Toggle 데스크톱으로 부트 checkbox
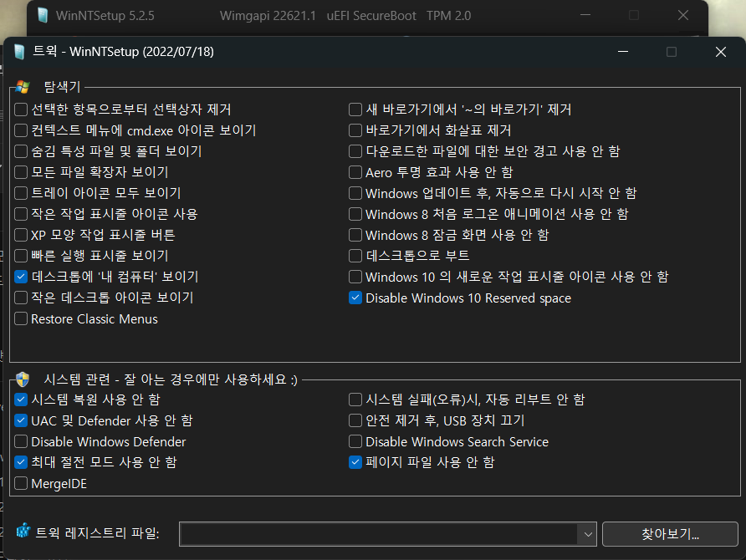 coord(355,256)
